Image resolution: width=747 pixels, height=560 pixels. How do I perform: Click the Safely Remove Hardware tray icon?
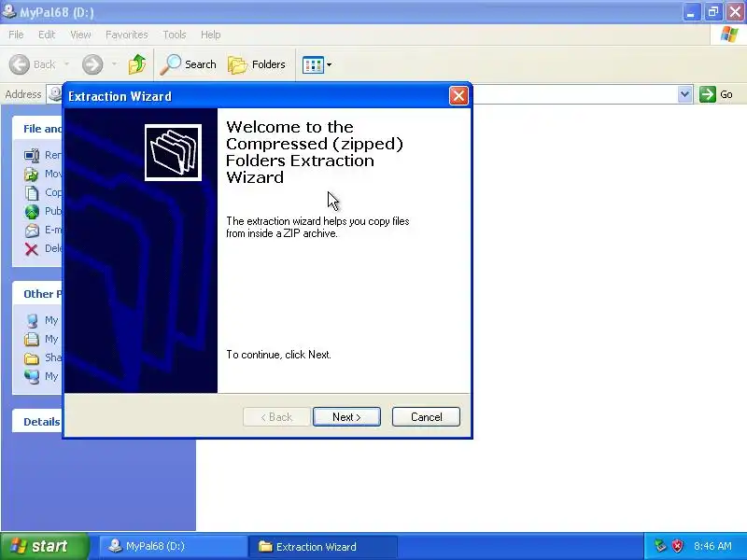660,546
